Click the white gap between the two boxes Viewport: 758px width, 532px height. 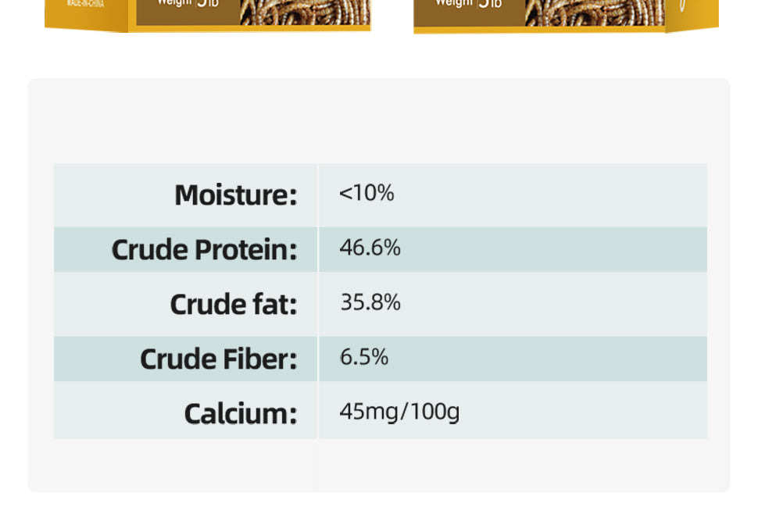point(392,14)
